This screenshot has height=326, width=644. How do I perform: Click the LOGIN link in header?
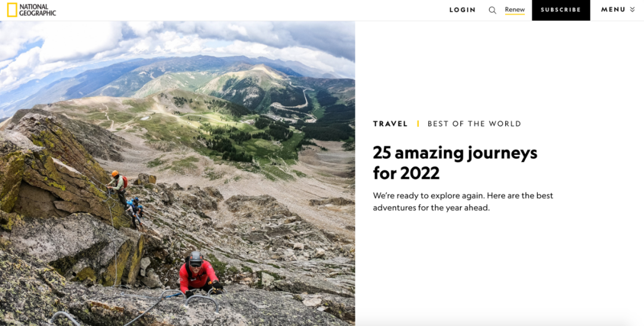463,10
